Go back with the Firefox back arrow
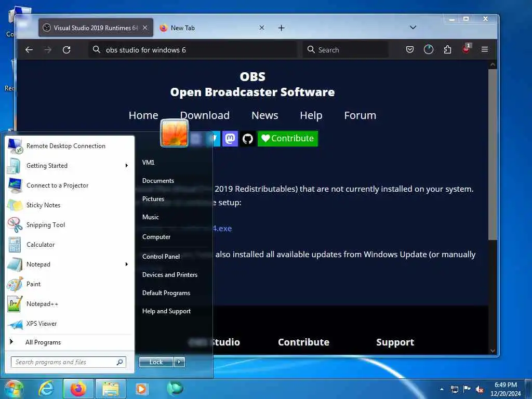 point(29,50)
